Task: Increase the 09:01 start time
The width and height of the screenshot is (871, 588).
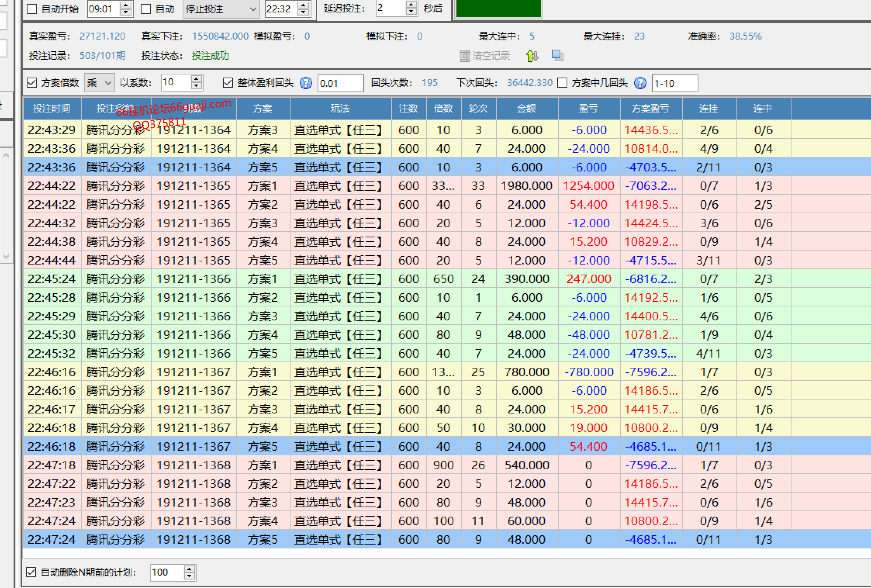Action: (x=126, y=5)
